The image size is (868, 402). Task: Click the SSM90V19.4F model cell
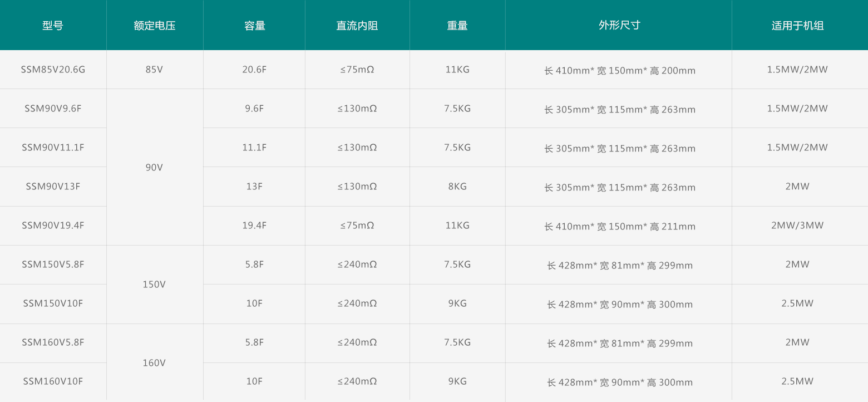pos(53,225)
